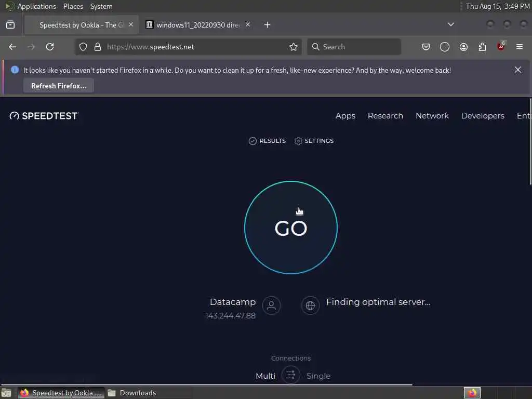Viewport: 532px width, 399px height.
Task: Toggle the Multi/Single connections switch
Action: coord(291,375)
